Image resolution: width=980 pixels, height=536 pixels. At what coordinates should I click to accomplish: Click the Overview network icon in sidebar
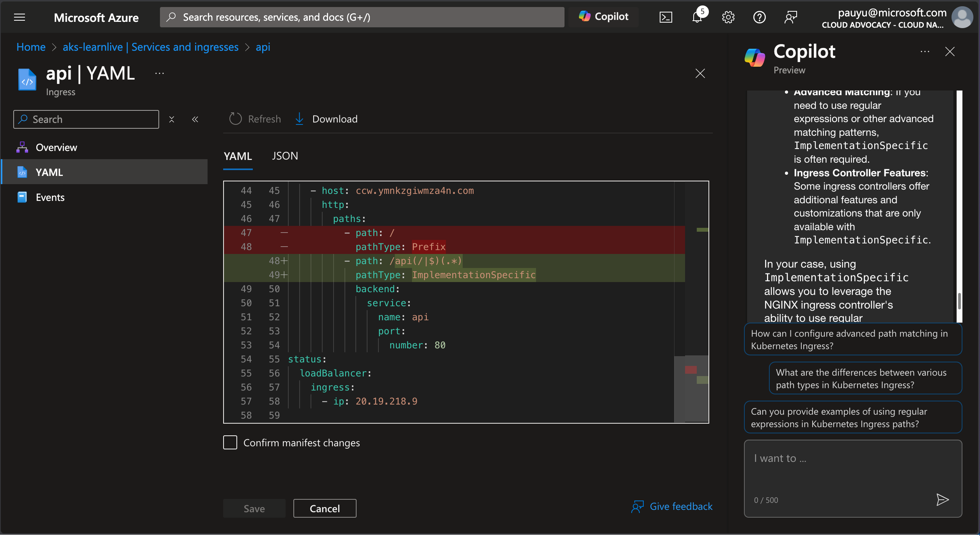point(22,147)
